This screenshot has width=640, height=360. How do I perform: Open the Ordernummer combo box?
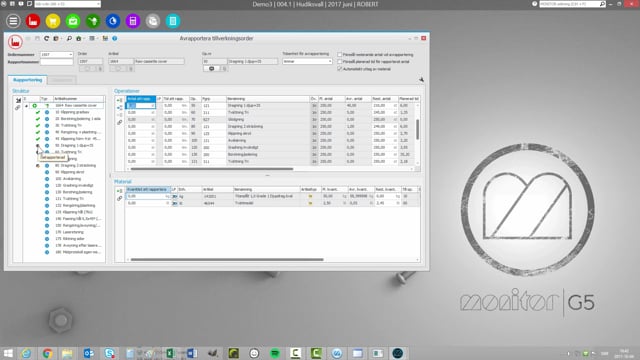[56, 54]
